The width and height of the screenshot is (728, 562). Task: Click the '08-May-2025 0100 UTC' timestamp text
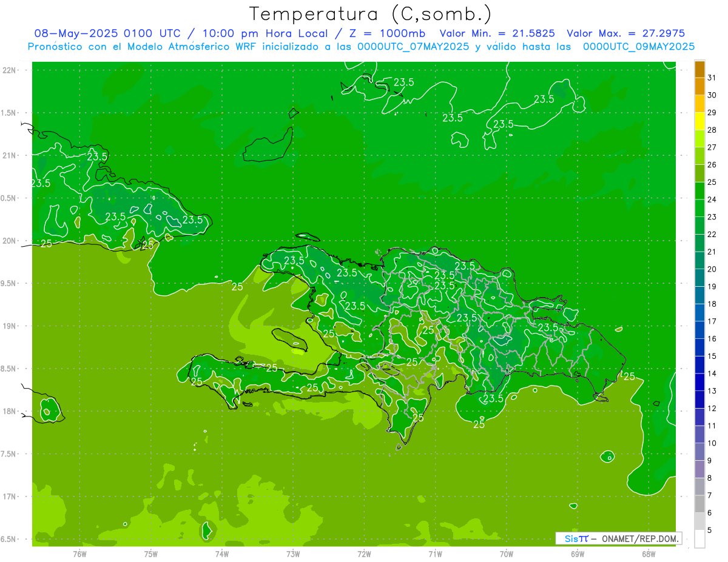(107, 33)
